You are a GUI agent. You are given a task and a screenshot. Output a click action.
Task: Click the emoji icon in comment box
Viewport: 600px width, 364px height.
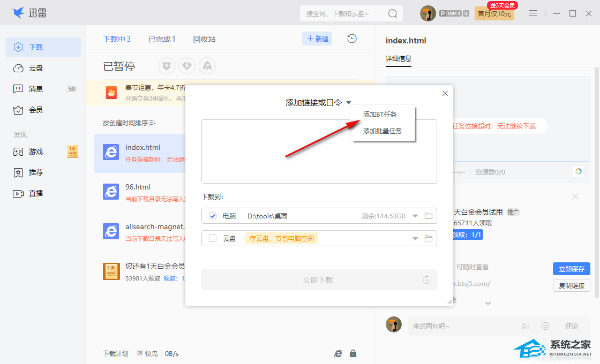click(545, 326)
